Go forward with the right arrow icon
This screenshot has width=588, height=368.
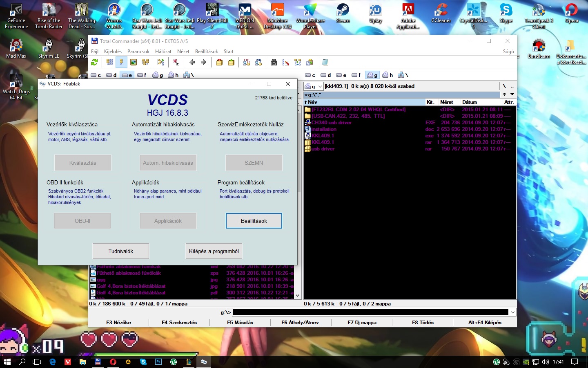tap(203, 62)
